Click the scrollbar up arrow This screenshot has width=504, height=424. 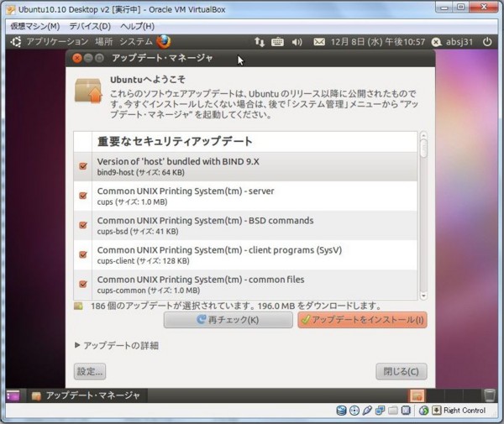[423, 135]
